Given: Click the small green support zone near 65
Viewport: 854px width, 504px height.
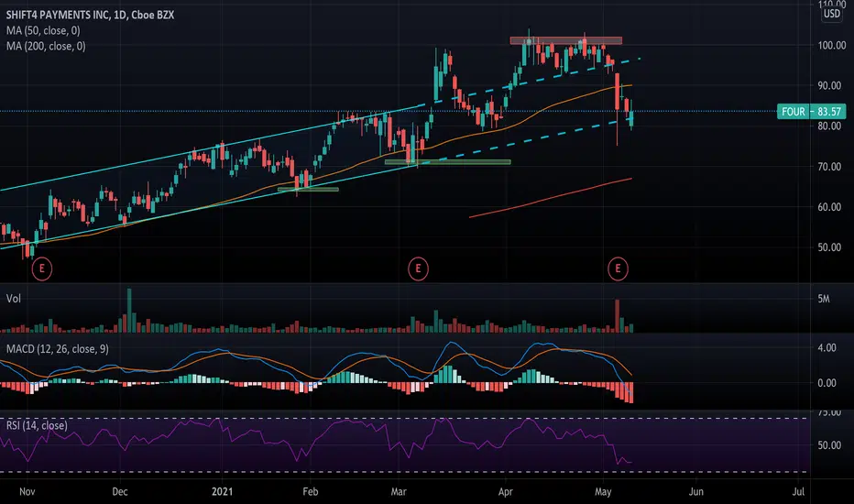Looking at the screenshot, I should click(x=308, y=190).
